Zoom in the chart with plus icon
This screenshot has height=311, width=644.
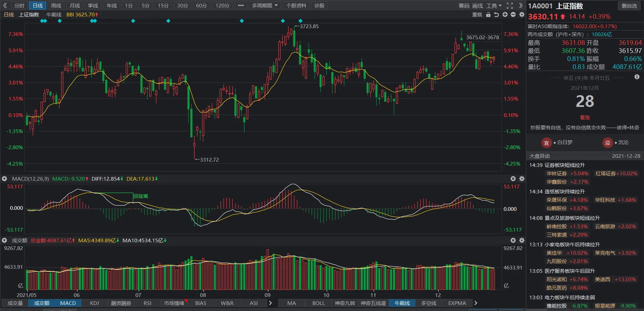[x=505, y=15]
